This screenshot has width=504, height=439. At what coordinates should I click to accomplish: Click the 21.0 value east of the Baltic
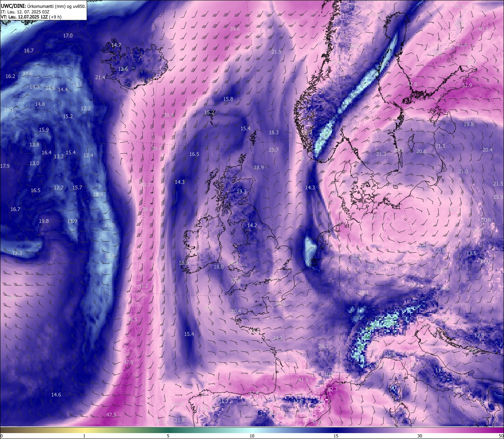tap(463, 172)
